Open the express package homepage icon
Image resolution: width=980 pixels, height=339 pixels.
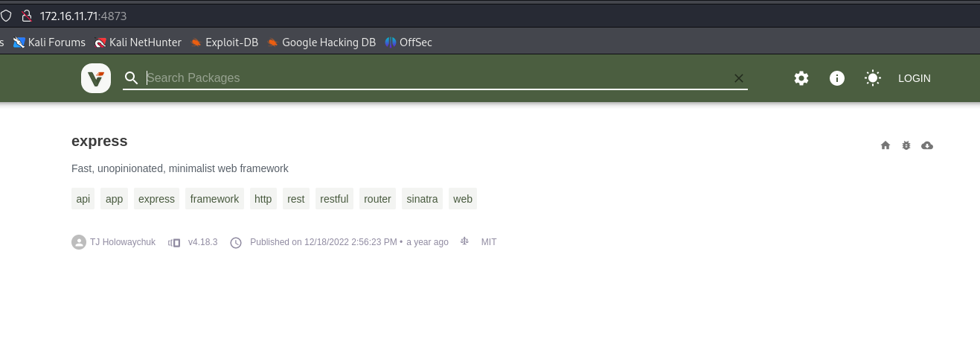tap(885, 145)
